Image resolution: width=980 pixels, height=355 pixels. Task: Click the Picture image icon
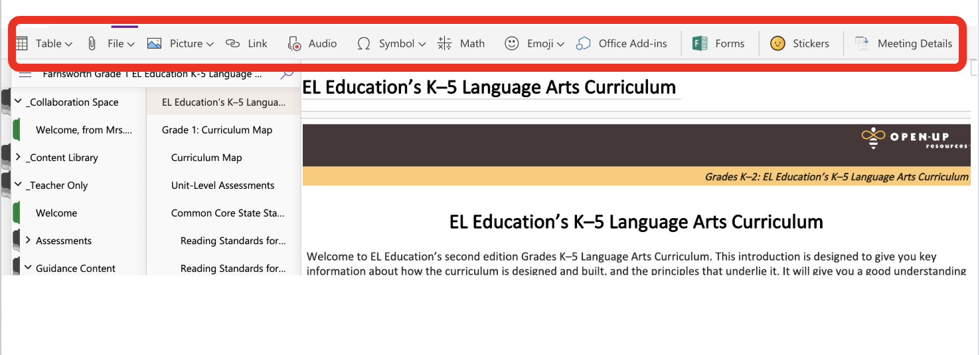point(154,43)
